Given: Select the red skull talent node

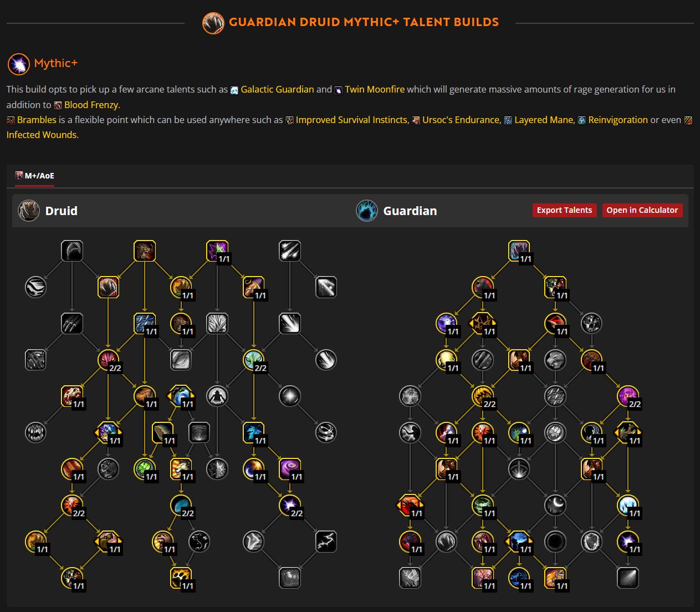Looking at the screenshot, I should (x=72, y=396).
